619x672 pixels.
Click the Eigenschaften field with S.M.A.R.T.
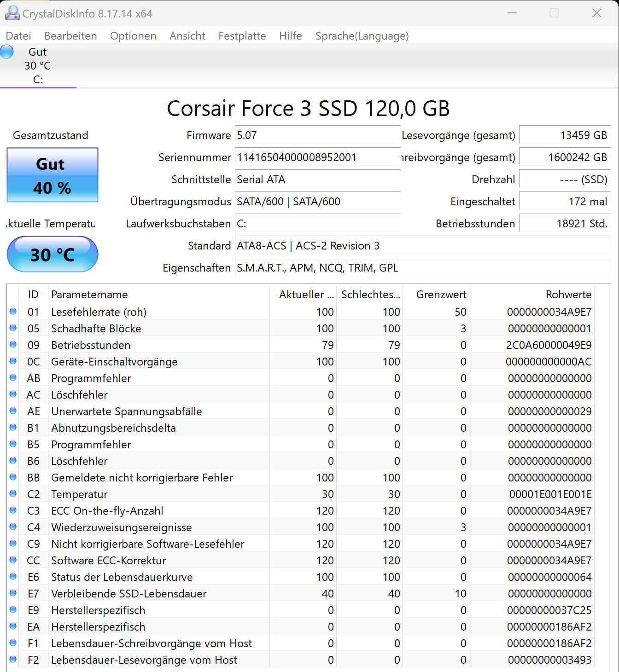click(423, 268)
